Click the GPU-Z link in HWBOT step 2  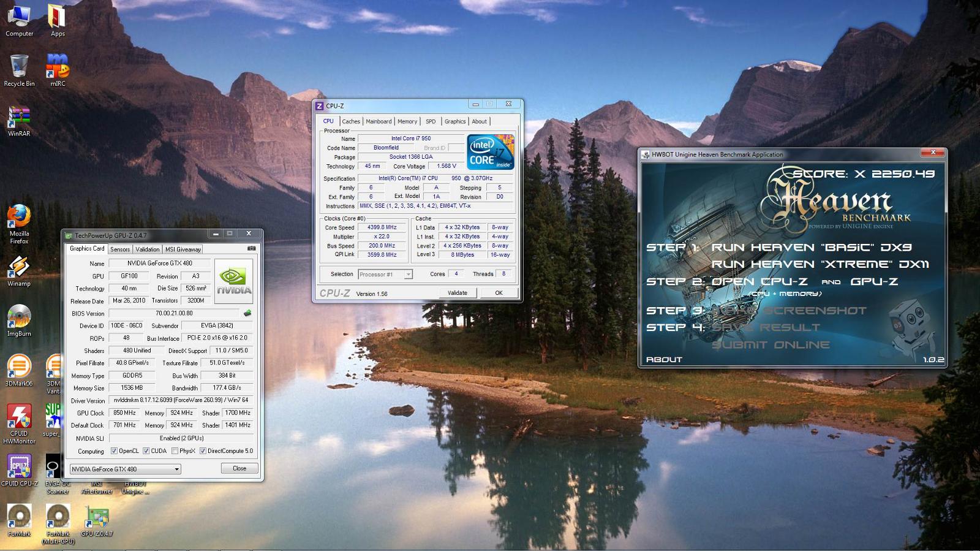[874, 281]
